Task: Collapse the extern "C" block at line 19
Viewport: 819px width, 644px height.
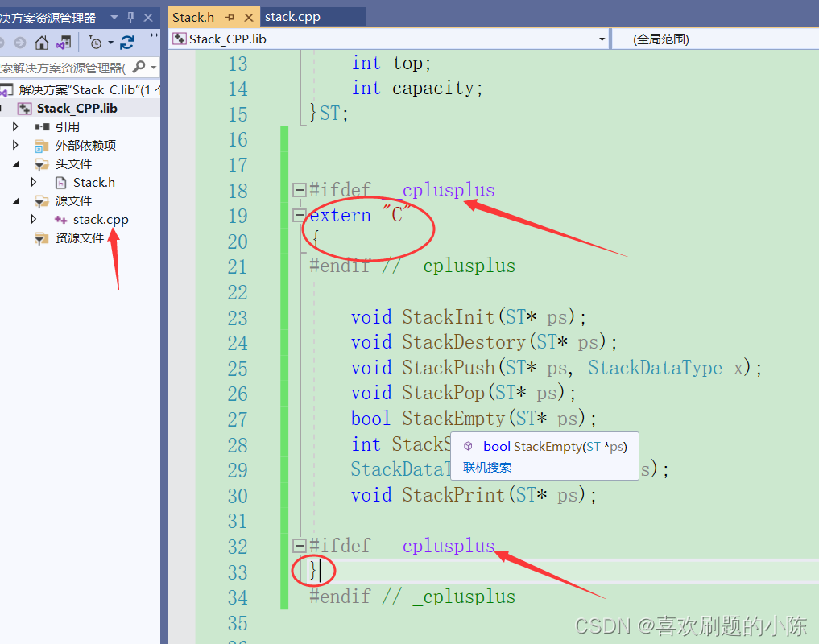Action: 300,215
